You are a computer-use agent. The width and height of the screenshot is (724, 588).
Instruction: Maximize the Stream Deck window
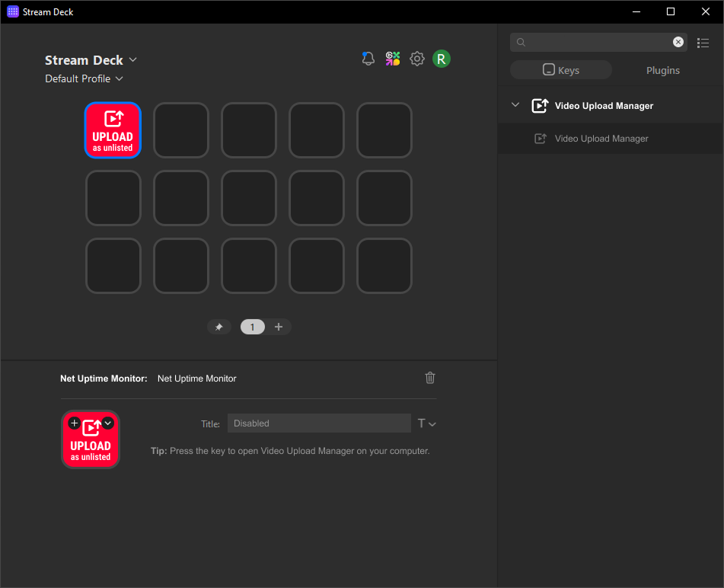point(671,11)
